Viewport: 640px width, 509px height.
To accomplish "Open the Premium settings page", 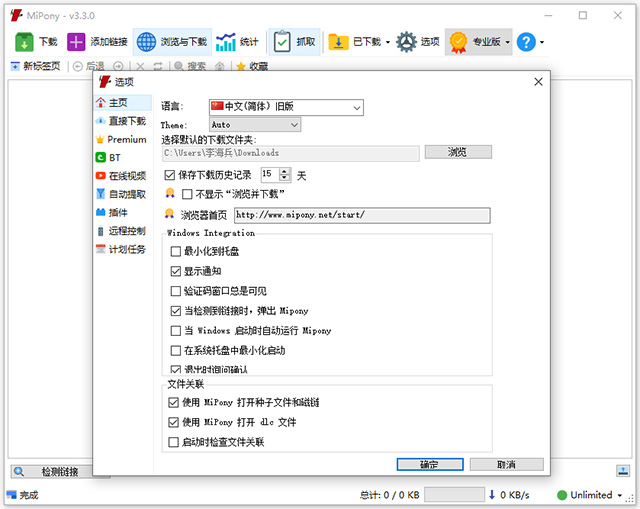I will [123, 139].
